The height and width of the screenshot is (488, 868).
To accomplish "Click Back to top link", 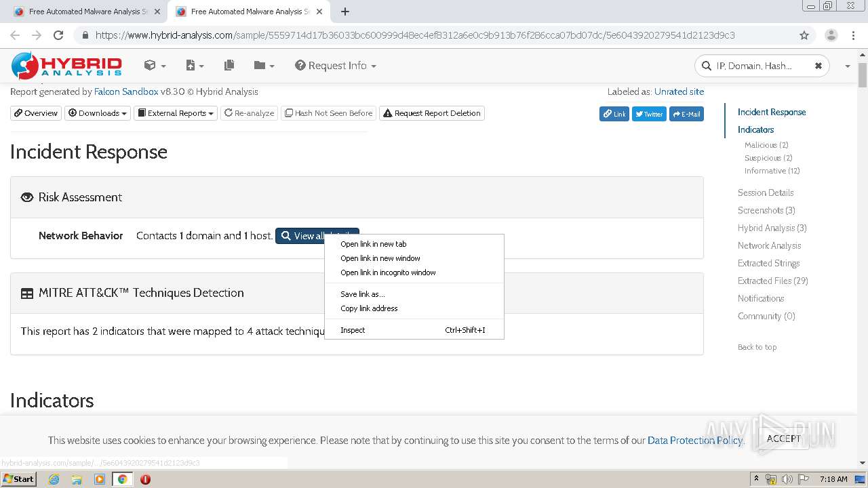I will pyautogui.click(x=757, y=347).
